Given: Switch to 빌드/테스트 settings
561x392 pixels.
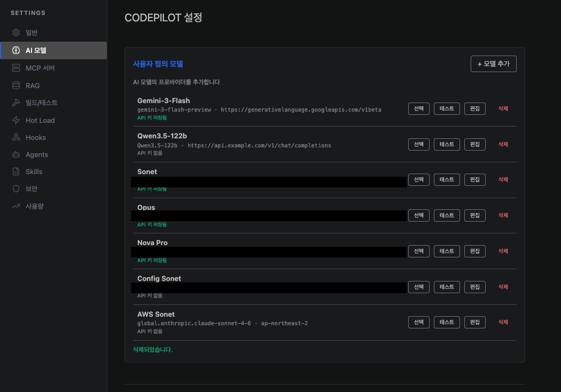Looking at the screenshot, I should (x=53, y=103).
